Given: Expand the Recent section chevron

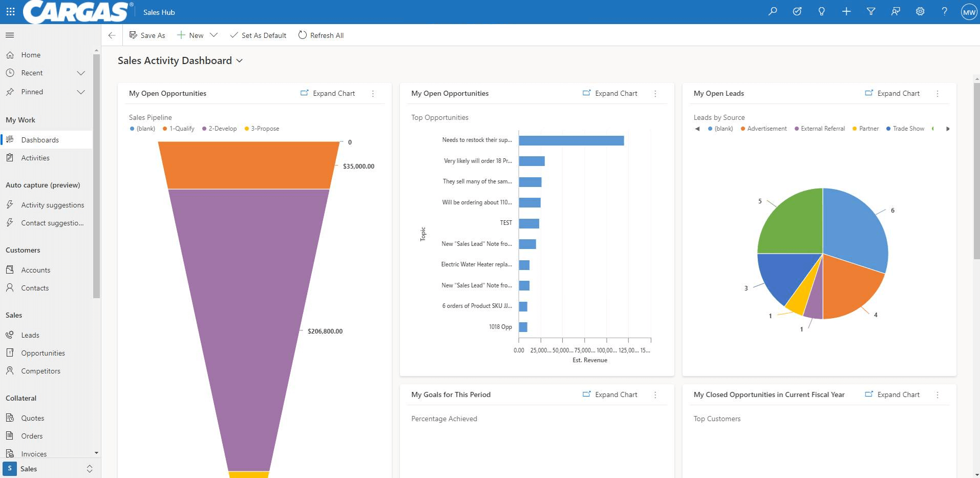Looking at the screenshot, I should [x=81, y=73].
